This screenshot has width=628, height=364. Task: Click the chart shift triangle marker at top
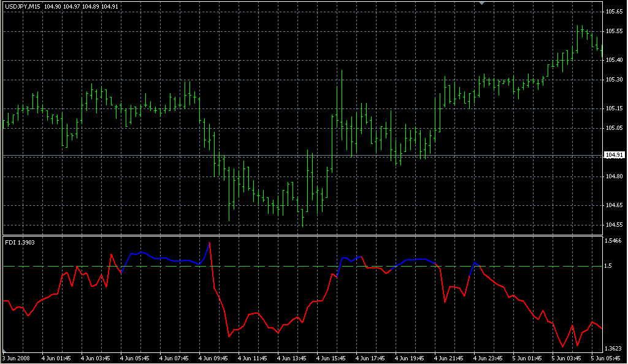point(482,4)
